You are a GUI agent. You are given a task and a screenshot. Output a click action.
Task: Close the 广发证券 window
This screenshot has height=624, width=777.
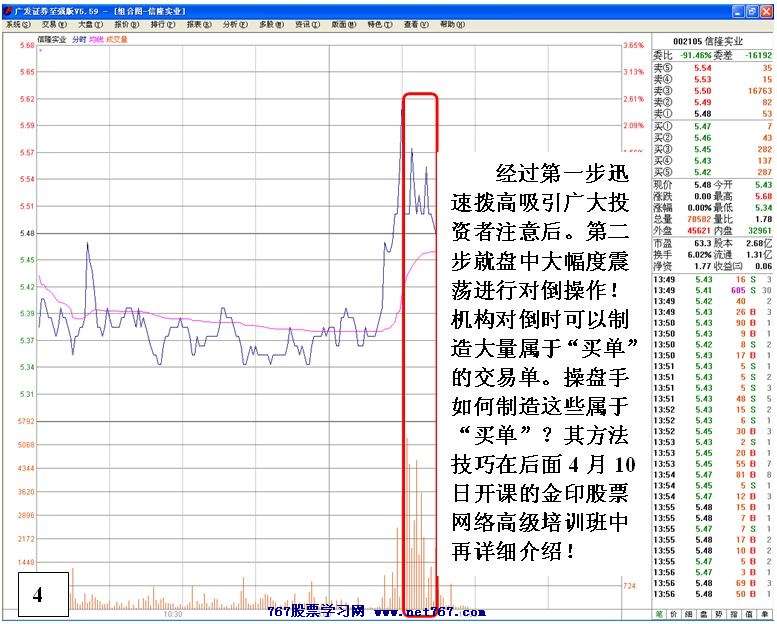(766, 11)
